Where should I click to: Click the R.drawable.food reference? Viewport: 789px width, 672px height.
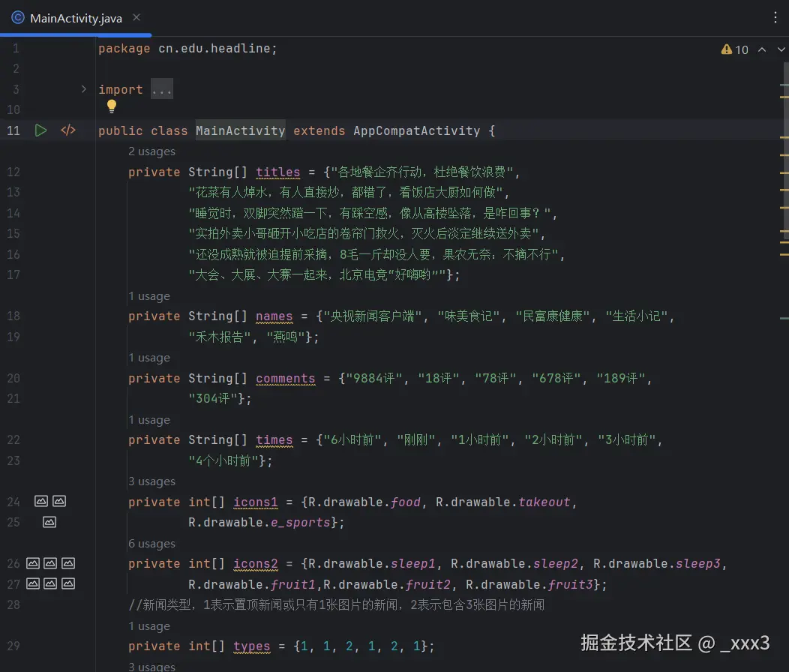(364, 502)
